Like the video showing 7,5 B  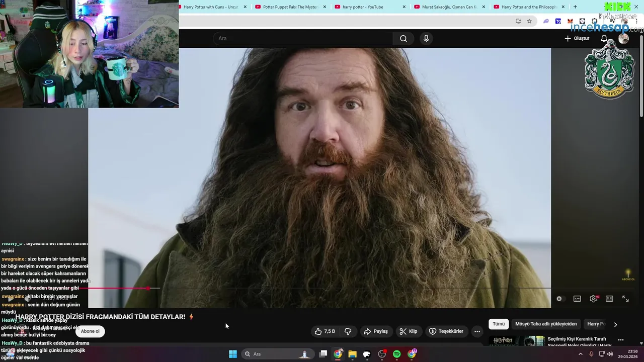coord(325,331)
